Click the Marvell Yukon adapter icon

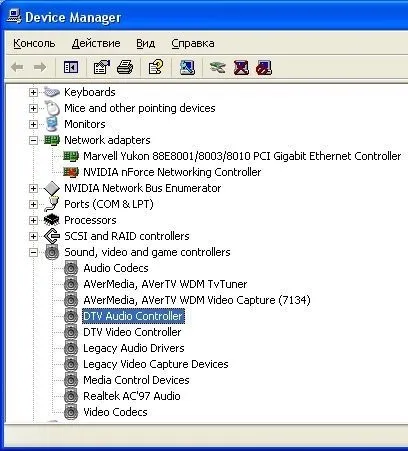point(71,156)
